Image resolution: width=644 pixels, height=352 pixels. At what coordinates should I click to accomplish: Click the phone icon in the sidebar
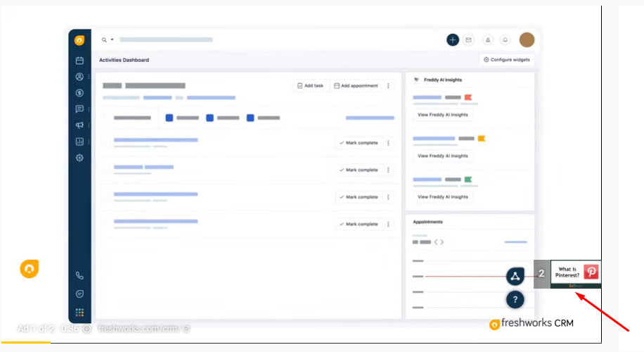(79, 276)
